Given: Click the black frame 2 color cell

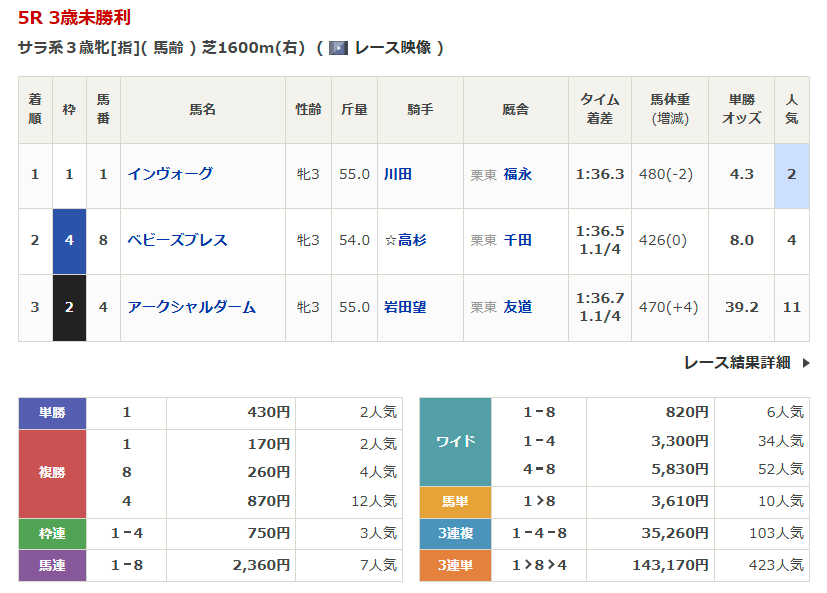Looking at the screenshot, I should tap(69, 308).
